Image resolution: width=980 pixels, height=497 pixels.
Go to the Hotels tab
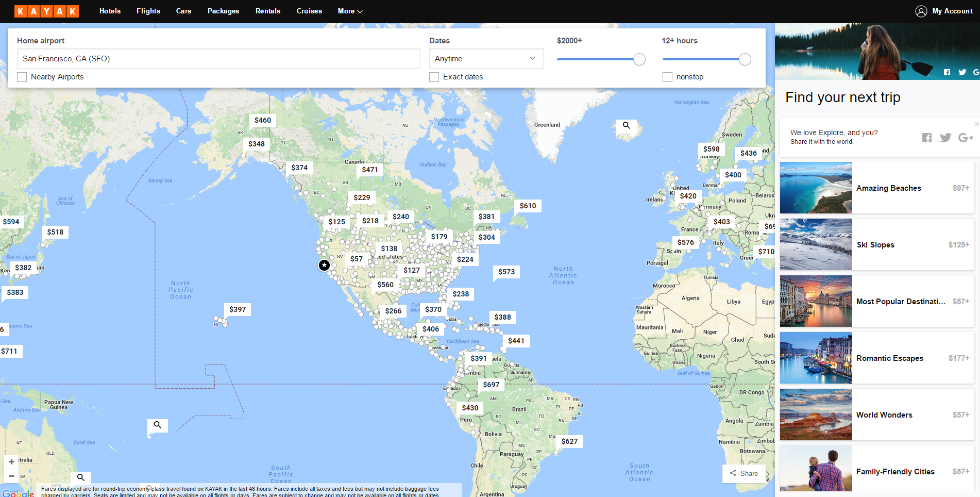[x=110, y=11]
